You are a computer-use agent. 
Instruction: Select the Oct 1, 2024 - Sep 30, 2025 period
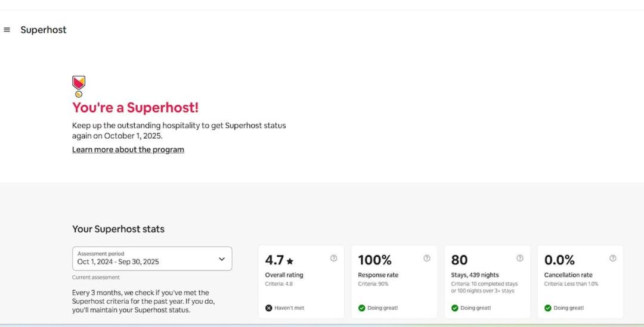click(x=152, y=259)
